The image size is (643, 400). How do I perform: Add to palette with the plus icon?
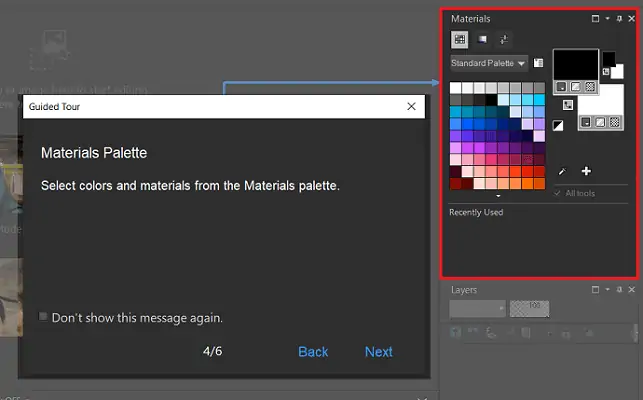coord(586,171)
